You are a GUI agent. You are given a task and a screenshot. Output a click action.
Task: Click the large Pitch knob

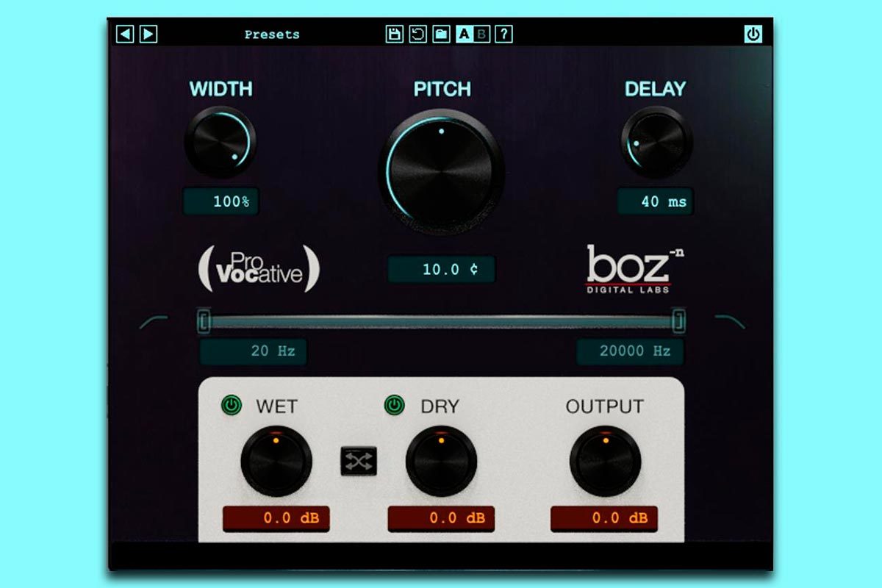441,173
